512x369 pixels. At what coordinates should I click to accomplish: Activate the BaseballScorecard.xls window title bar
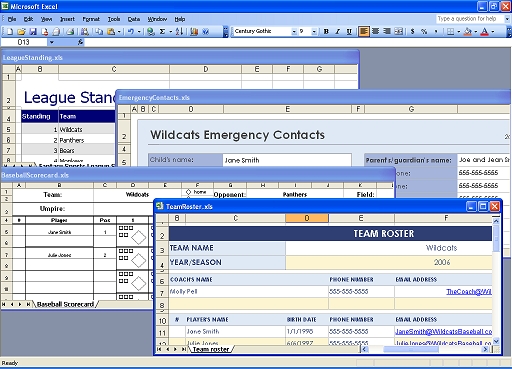198,175
